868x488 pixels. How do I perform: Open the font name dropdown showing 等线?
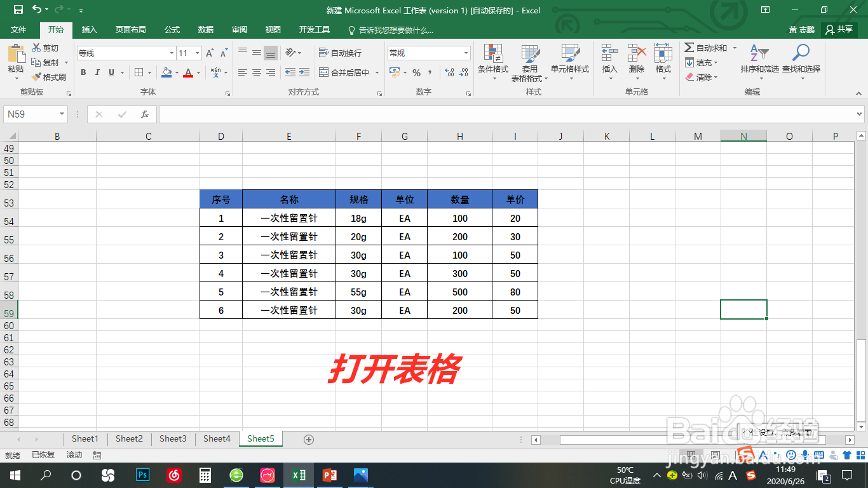[x=125, y=53]
